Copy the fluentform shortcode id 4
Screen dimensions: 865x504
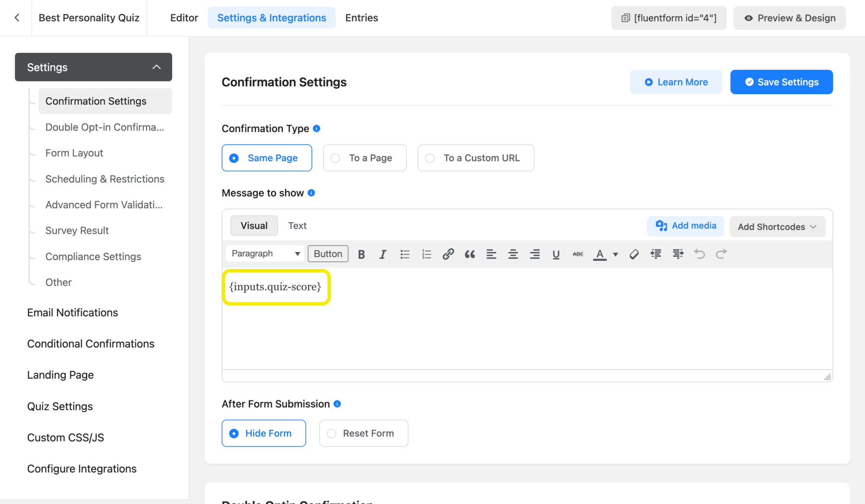669,18
